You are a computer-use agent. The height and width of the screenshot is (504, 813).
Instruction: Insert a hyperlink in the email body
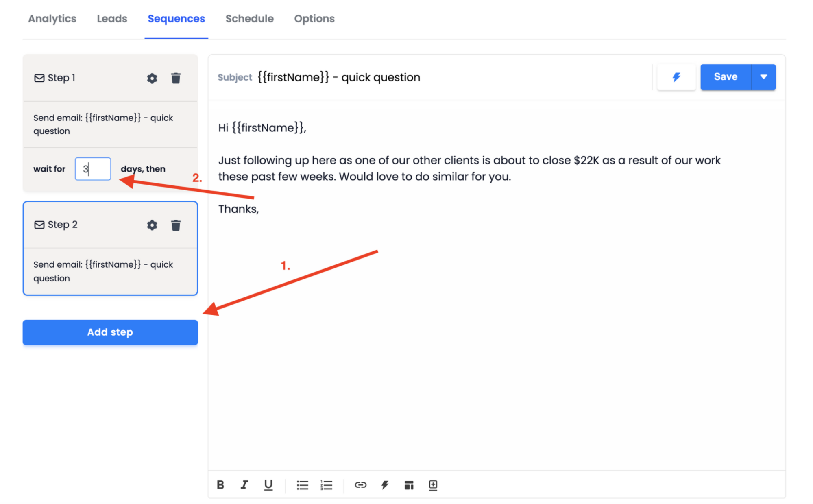click(360, 485)
